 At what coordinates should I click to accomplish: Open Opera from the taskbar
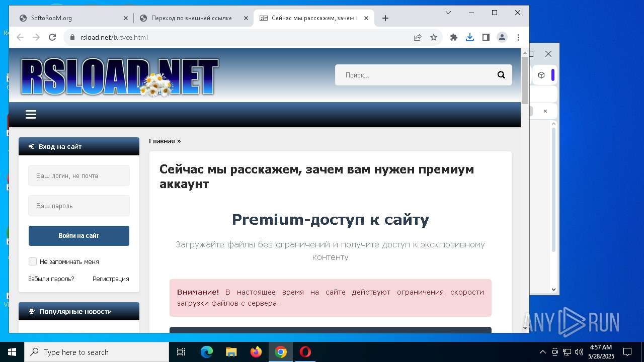pyautogui.click(x=305, y=352)
